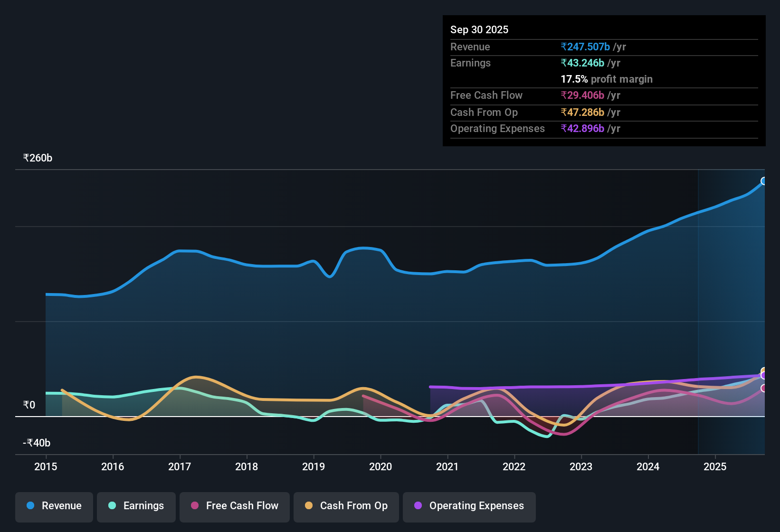Screen dimensions: 780x532
Task: Click the 2025 x-axis year label
Action: coord(715,466)
